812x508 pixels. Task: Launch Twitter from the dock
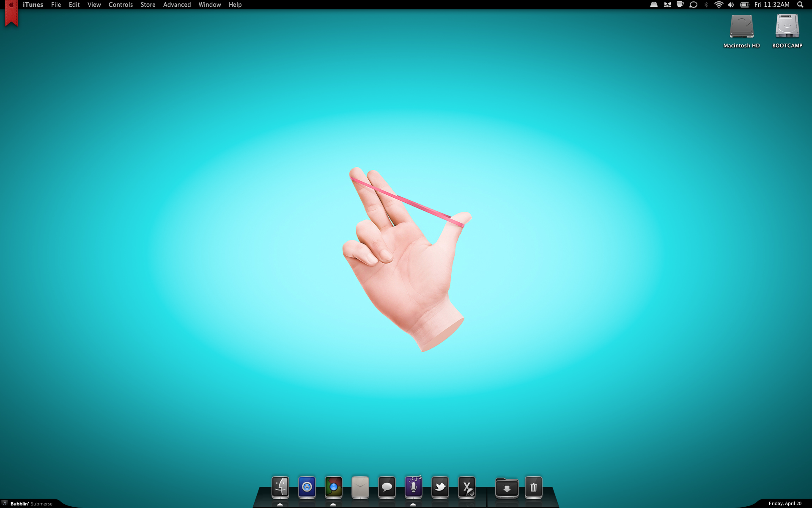pyautogui.click(x=440, y=487)
